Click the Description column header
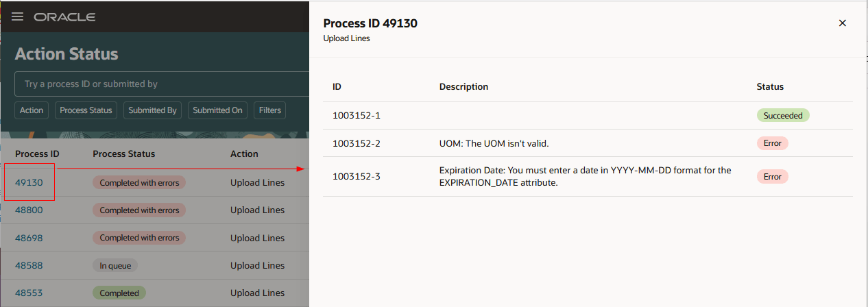Image resolution: width=868 pixels, height=307 pixels. 463,87
